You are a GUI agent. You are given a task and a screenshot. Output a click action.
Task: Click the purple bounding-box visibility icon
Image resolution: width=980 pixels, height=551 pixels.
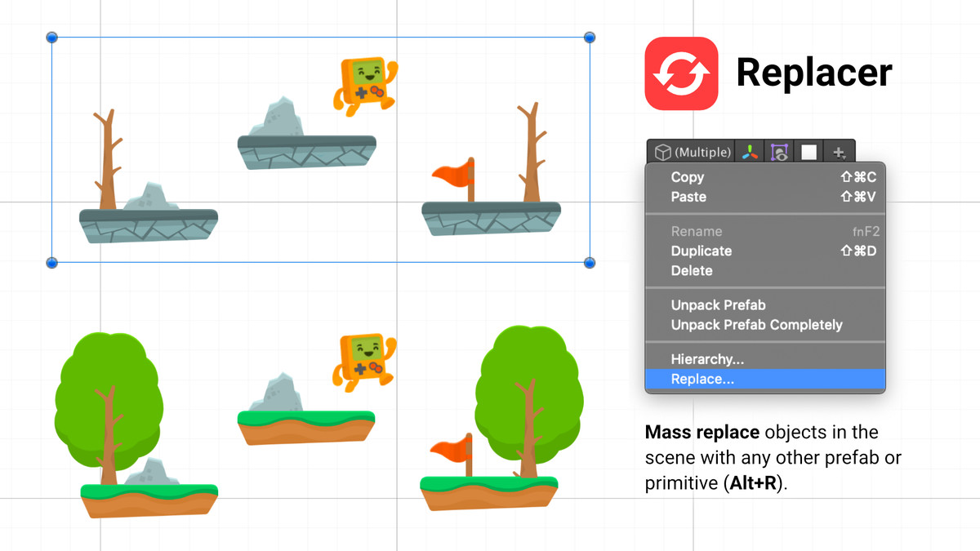[780, 152]
